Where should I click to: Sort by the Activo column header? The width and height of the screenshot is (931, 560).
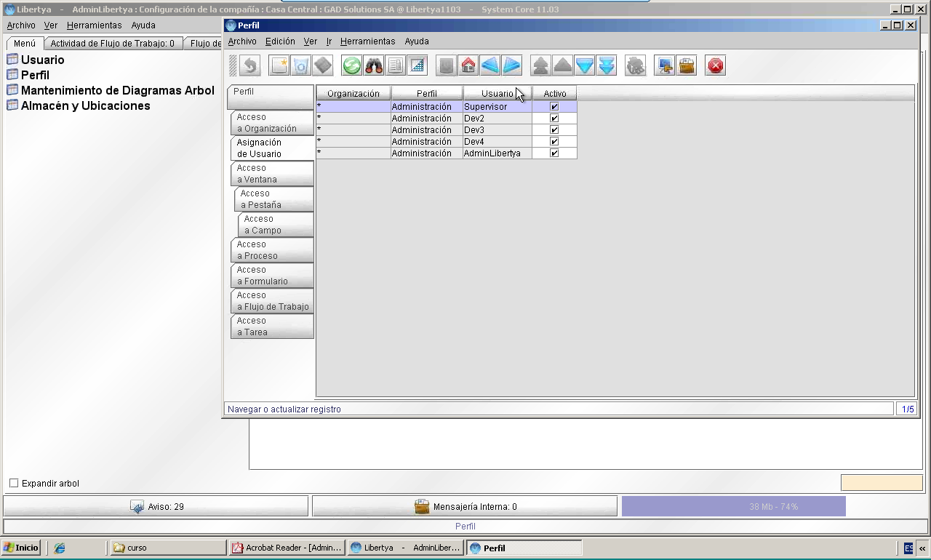(x=555, y=93)
